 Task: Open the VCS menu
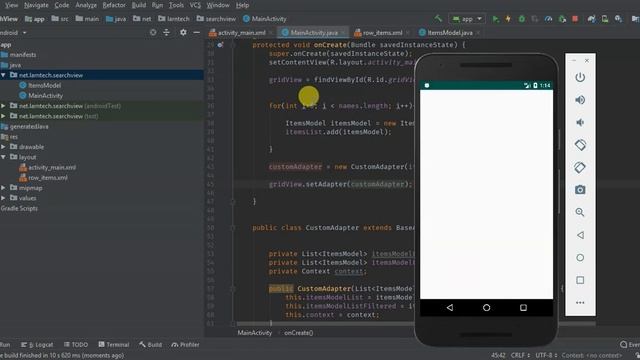(x=195, y=5)
